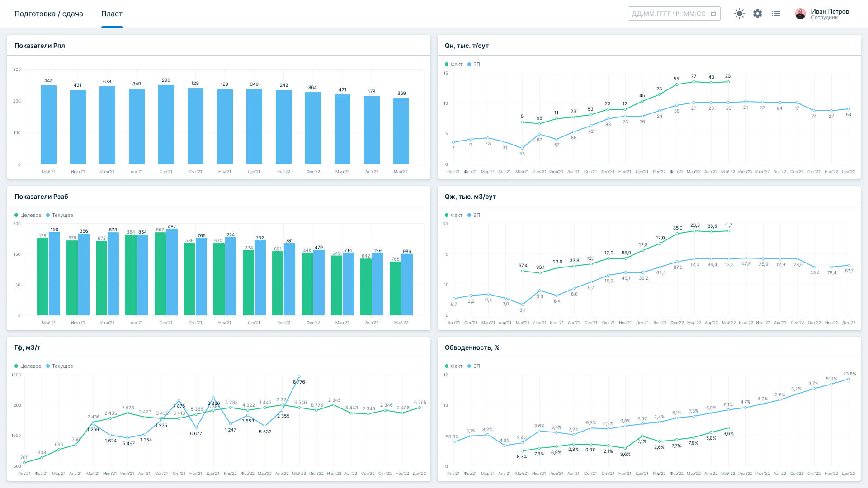Image resolution: width=868 pixels, height=488 pixels.
Task: Click the Сен'21 bar in Показатели Рпл
Action: pyautogui.click(x=166, y=124)
